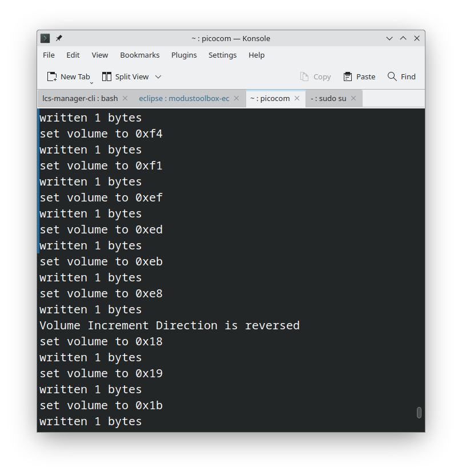
Task: Open the Settings menu
Action: pos(222,55)
